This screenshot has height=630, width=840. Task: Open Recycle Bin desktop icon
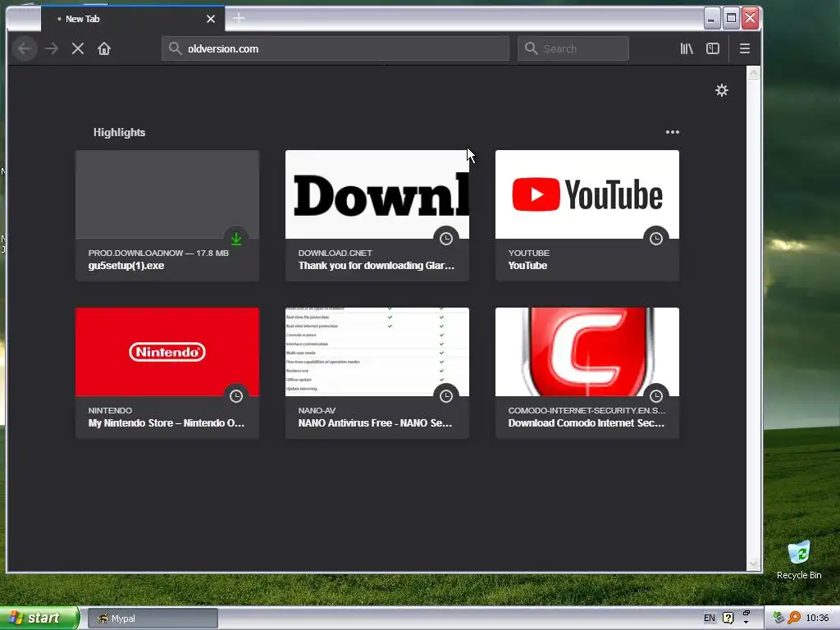(x=799, y=560)
